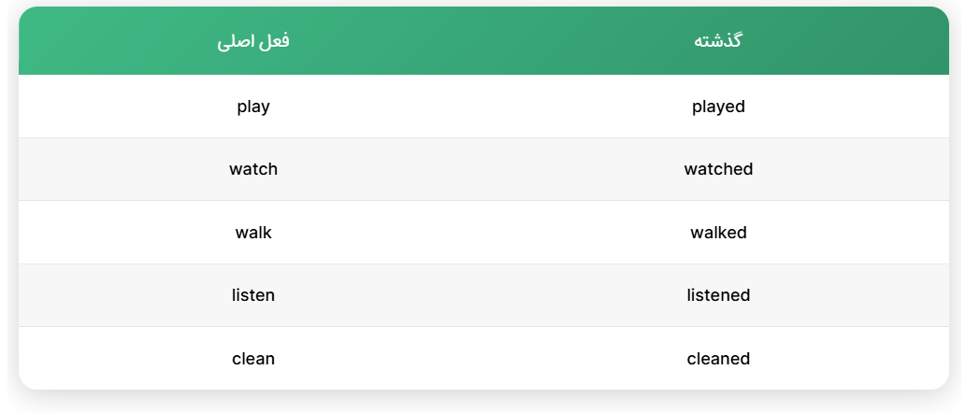
Task: Select the entire listen/listened gray row
Action: click(483, 295)
